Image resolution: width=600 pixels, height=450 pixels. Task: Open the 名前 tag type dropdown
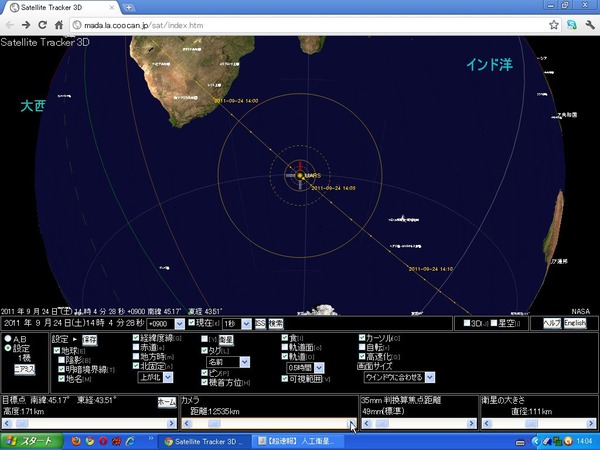coord(228,362)
